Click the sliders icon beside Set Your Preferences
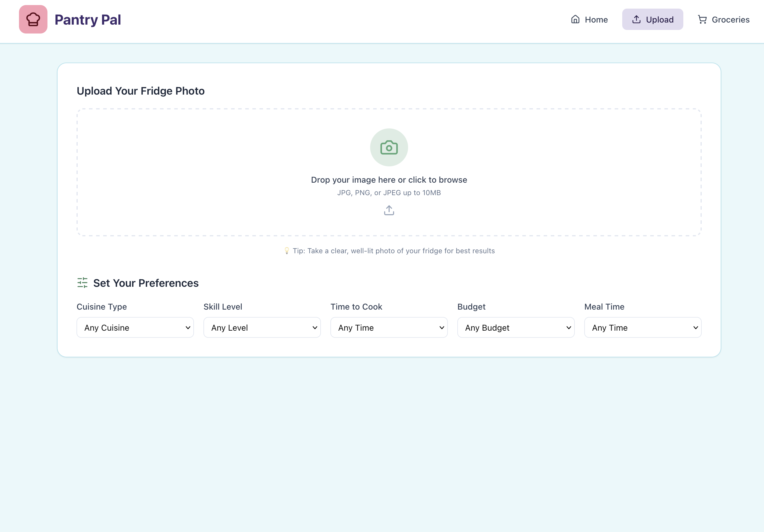This screenshot has width=764, height=532. coord(82,283)
